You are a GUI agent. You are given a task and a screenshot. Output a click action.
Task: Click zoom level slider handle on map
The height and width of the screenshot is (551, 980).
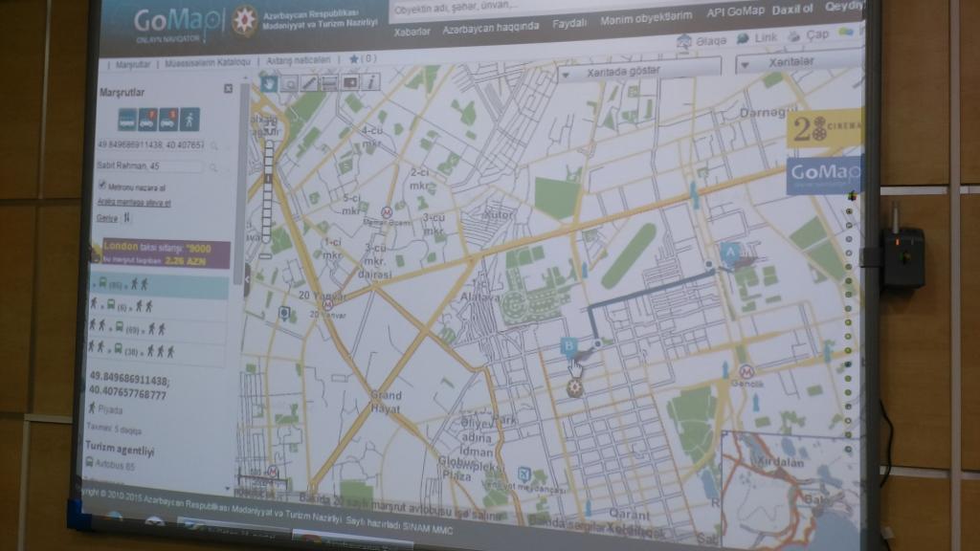click(268, 178)
